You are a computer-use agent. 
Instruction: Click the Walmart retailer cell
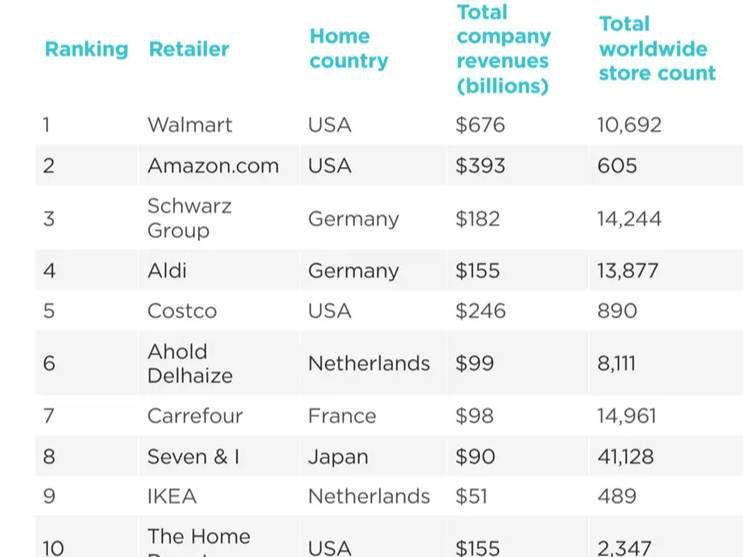point(189,125)
